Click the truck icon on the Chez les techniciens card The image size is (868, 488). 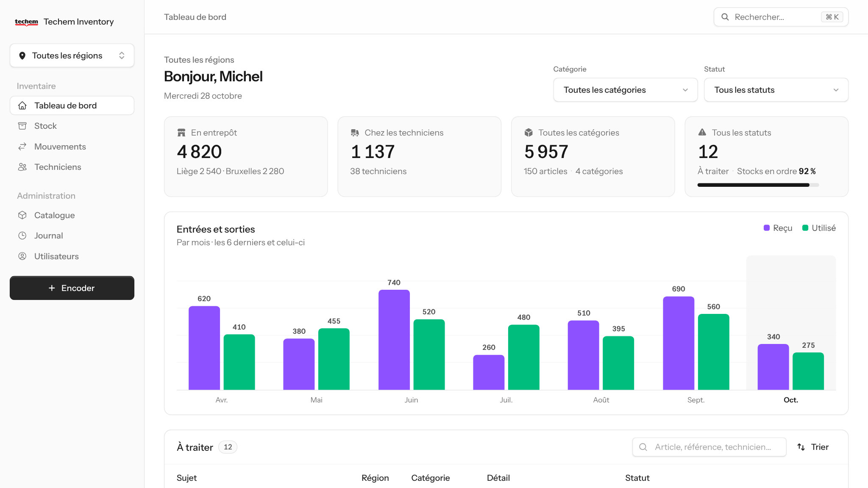pyautogui.click(x=355, y=133)
